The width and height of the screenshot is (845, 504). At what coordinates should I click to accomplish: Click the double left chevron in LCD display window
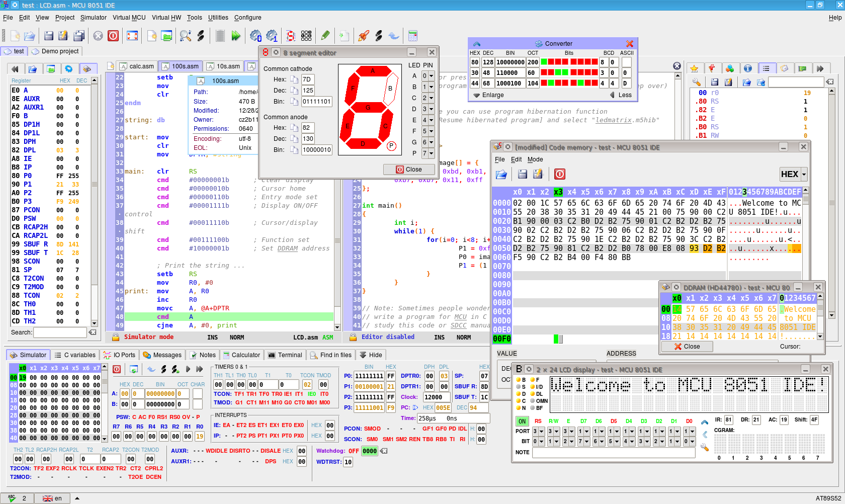pyautogui.click(x=705, y=435)
